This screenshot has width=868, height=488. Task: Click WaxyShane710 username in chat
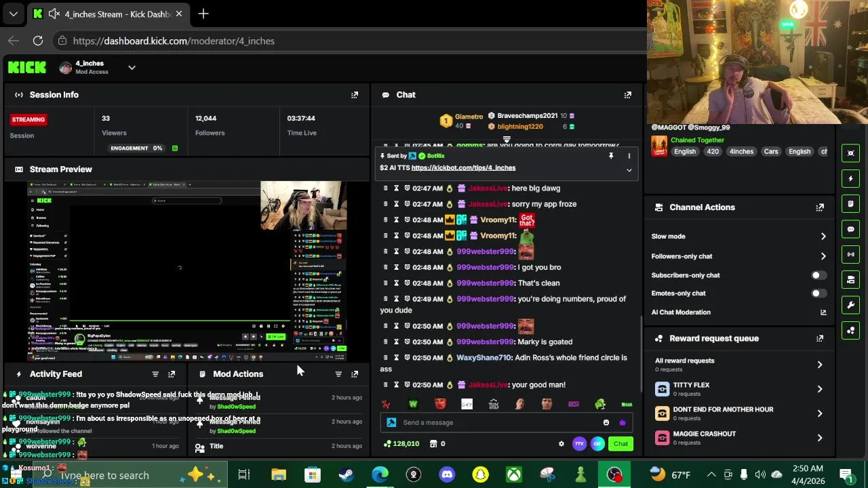484,358
